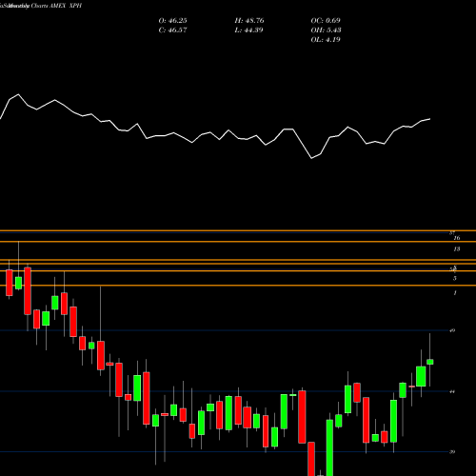Click the OH: 5.43 reading
This screenshot has width=476, height=476.
[x=326, y=30]
